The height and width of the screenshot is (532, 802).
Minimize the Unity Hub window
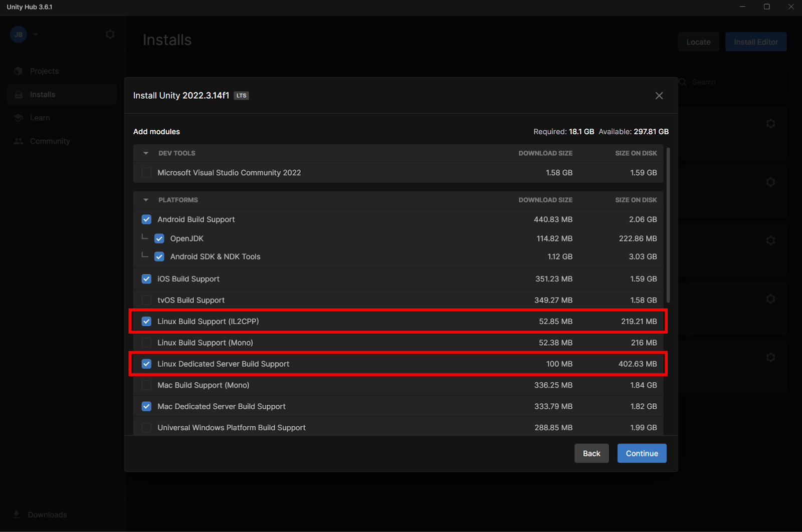pos(743,7)
